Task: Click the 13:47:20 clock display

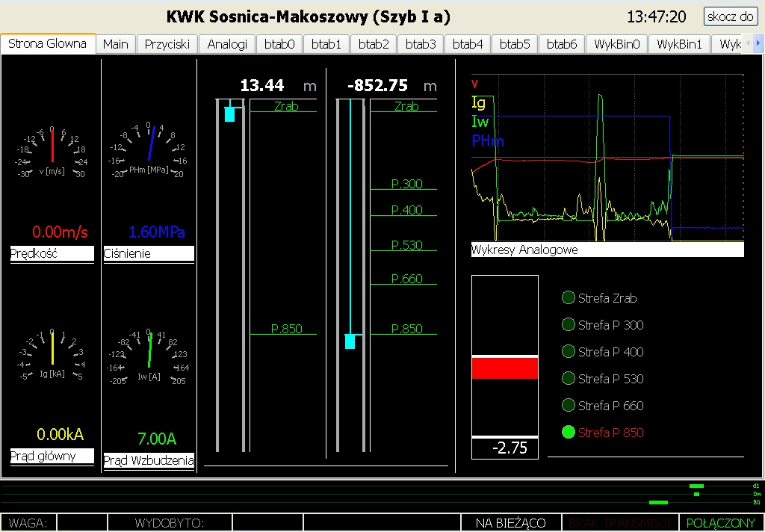Action: 656,16
